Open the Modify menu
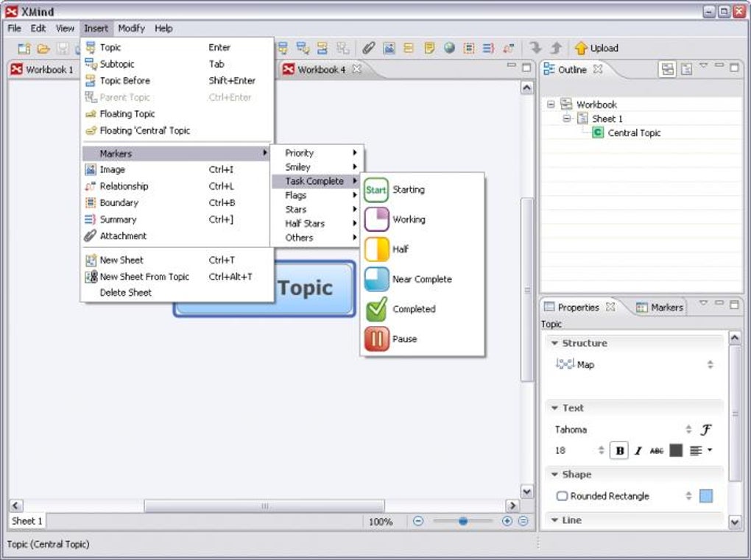 point(131,28)
